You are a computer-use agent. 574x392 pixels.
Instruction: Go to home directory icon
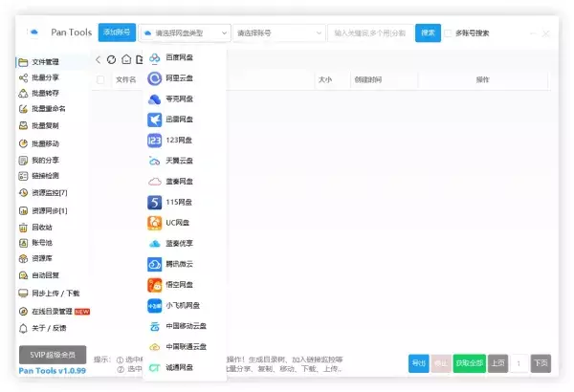coord(126,59)
